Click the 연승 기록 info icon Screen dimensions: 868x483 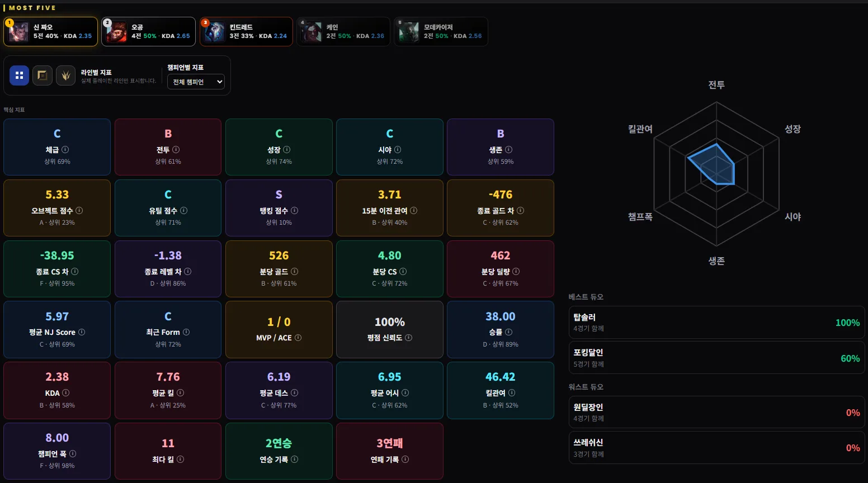[x=295, y=460]
